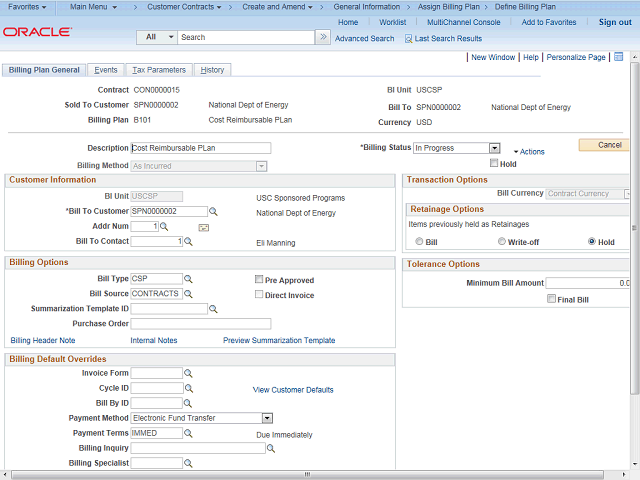Click lookup icon next to Payment Terms
Screen dimensions: 640x480
click(x=189, y=434)
